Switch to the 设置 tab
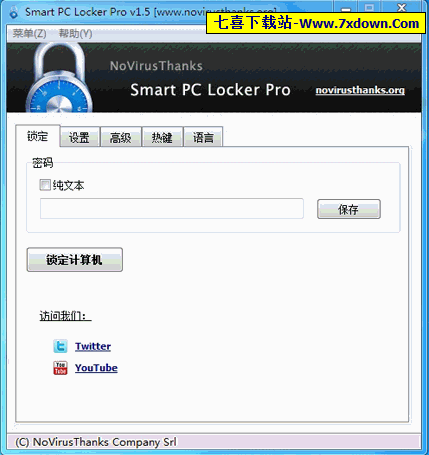429x455 pixels. point(79,137)
